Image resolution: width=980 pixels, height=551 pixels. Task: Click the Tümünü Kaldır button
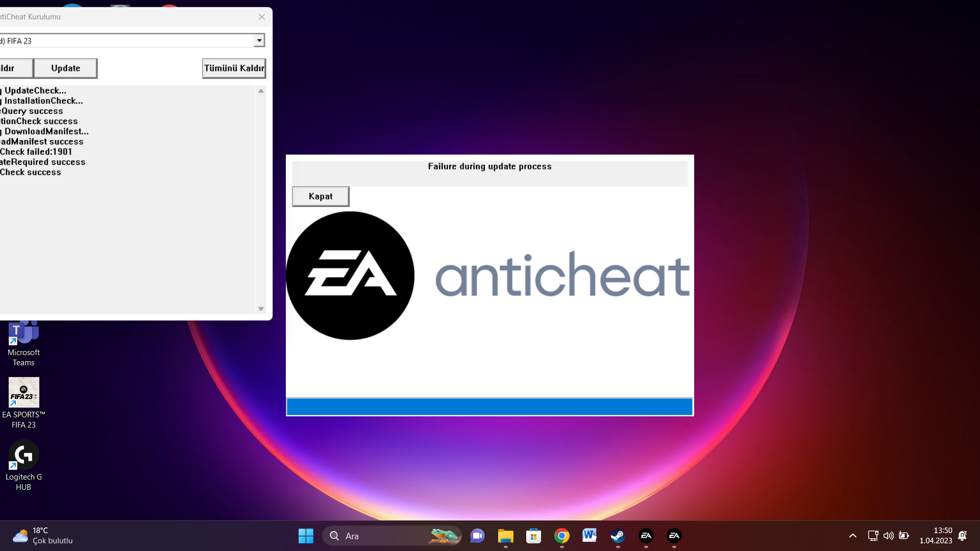234,68
